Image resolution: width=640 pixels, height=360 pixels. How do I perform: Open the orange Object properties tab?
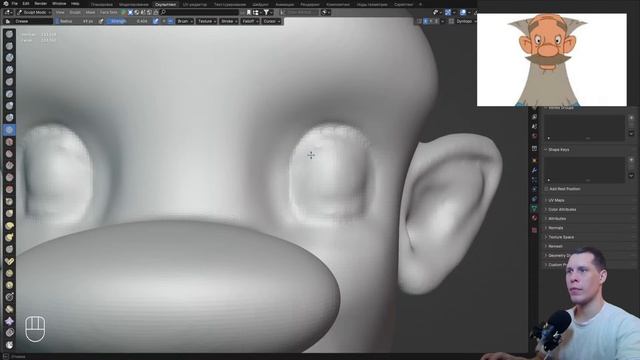click(x=534, y=160)
